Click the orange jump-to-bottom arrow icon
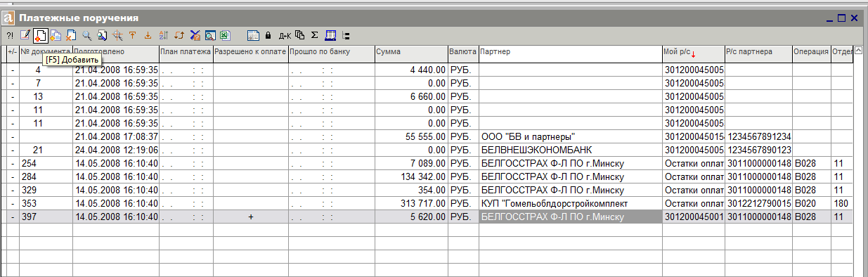Image resolution: width=868 pixels, height=277 pixels. click(x=148, y=35)
